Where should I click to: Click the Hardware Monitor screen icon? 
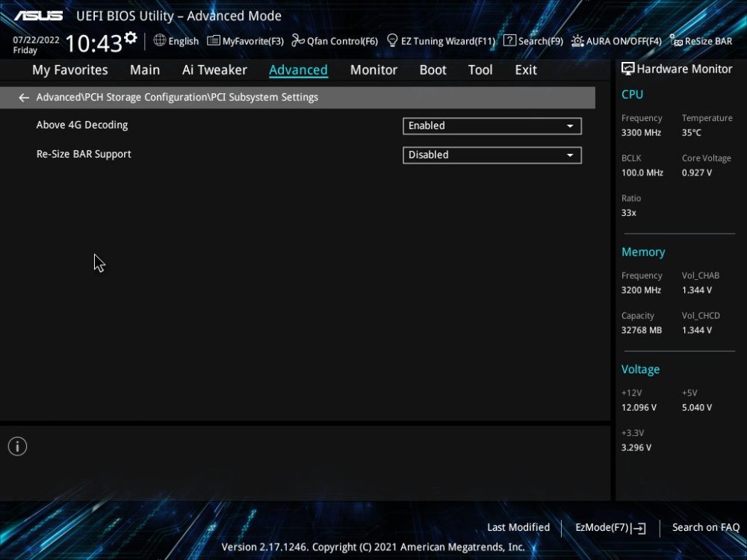pyautogui.click(x=628, y=69)
